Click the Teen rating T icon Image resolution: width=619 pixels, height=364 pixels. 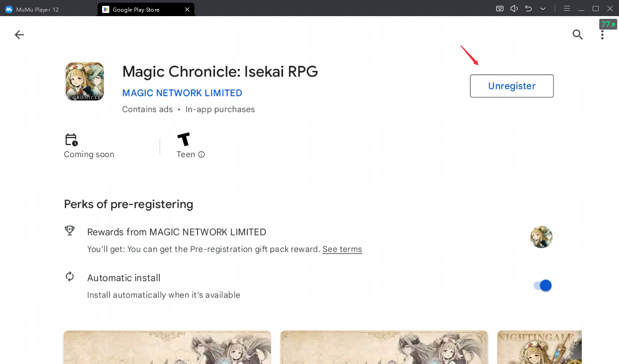click(x=184, y=139)
